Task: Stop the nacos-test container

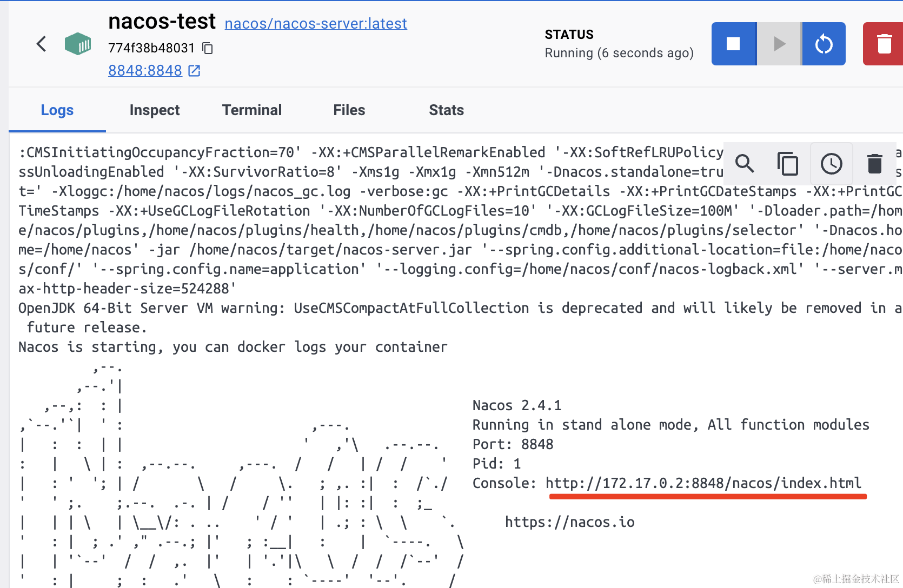Action: (733, 44)
